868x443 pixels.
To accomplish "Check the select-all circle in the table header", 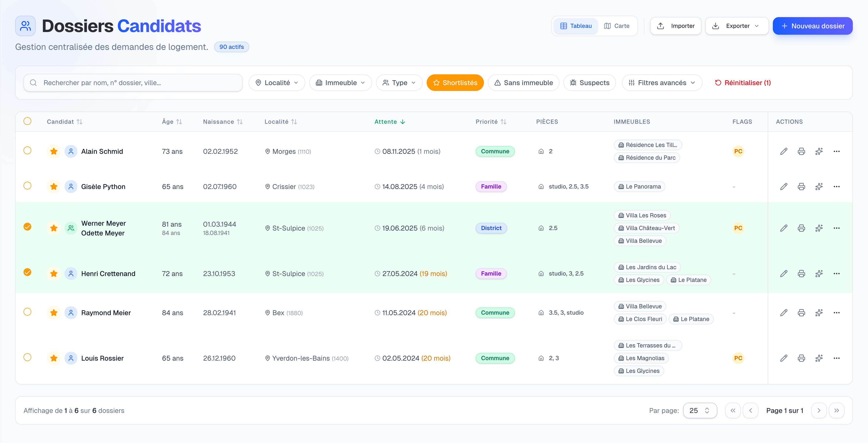I will tap(27, 121).
